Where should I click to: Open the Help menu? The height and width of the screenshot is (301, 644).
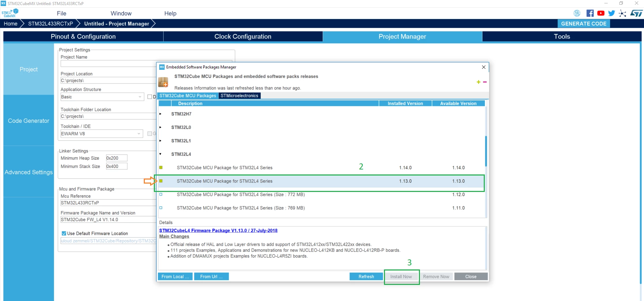point(170,13)
